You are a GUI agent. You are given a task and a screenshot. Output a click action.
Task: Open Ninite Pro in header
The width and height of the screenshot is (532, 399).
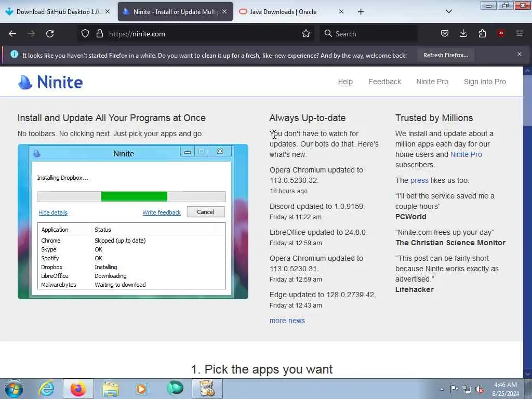(432, 82)
